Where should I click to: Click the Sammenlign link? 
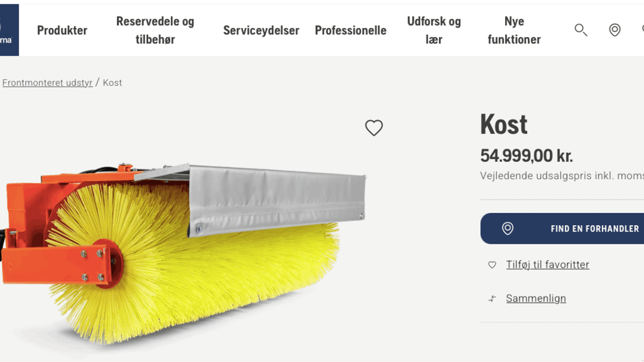click(536, 298)
